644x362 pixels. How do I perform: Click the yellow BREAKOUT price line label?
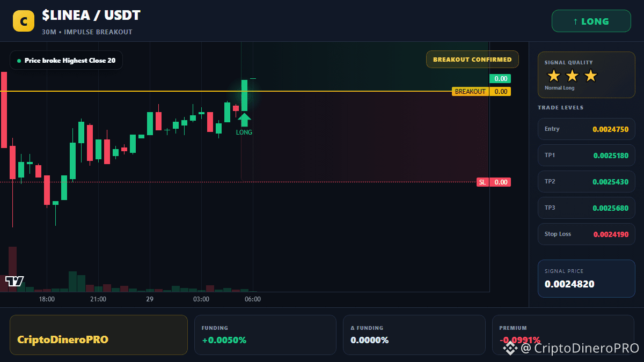[470, 92]
